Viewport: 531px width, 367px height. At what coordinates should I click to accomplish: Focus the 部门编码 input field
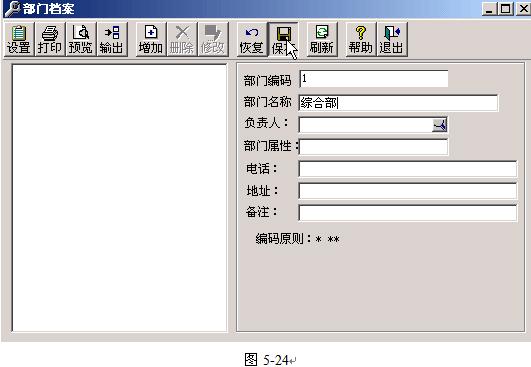374,79
